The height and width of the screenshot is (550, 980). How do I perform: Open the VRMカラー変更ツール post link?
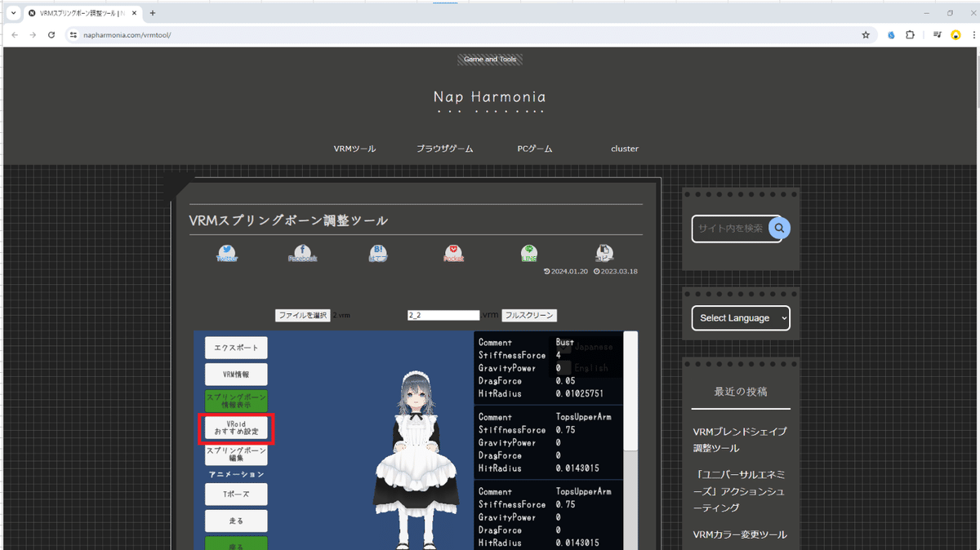pyautogui.click(x=740, y=535)
